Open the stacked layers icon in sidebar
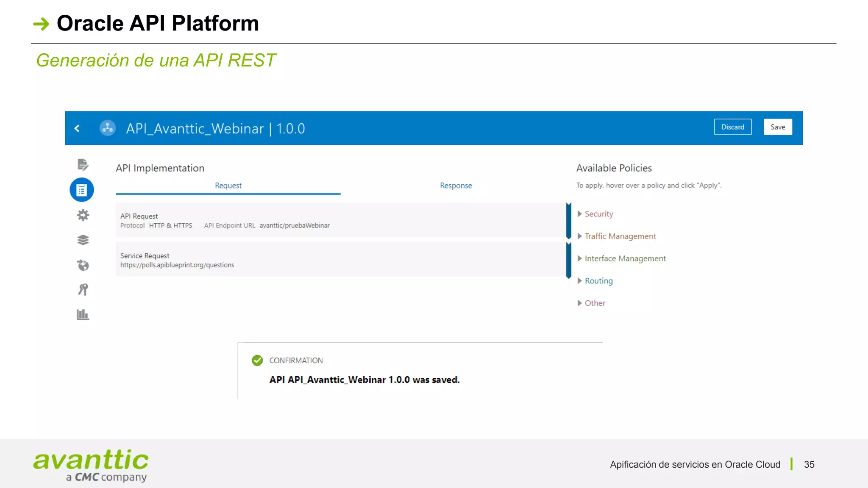868x488 pixels. pyautogui.click(x=83, y=240)
